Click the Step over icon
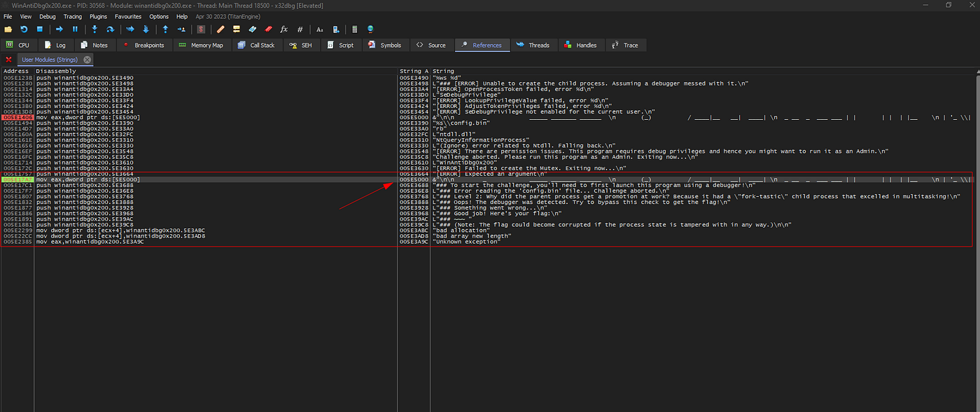 click(x=110, y=29)
